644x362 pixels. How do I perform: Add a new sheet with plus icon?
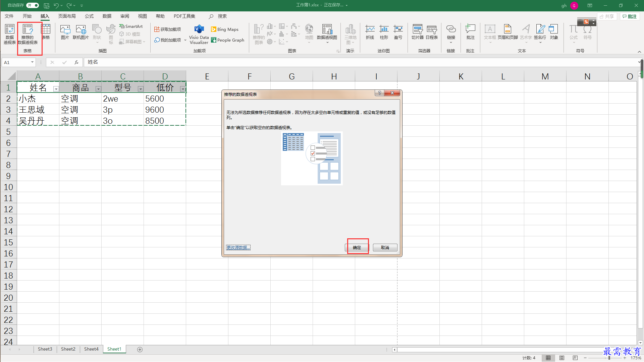[x=140, y=350]
